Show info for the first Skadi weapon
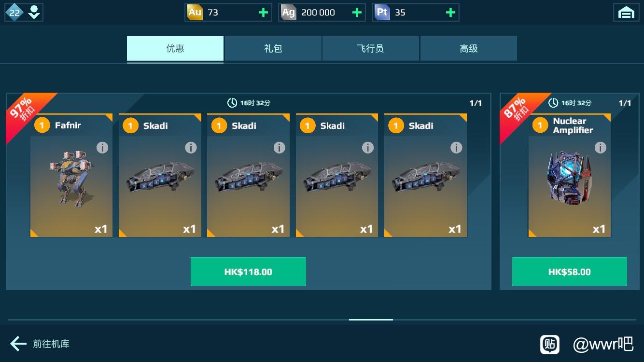This screenshot has height=362, width=644. (191, 148)
